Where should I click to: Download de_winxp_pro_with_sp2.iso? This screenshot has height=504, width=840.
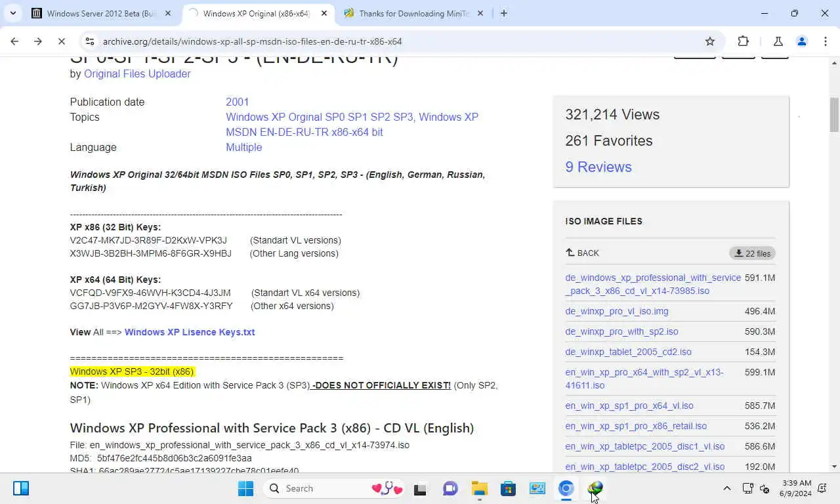coord(621,331)
